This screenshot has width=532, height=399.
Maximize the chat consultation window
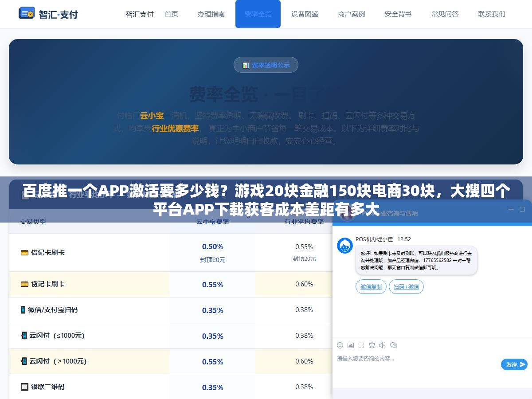[523, 210]
